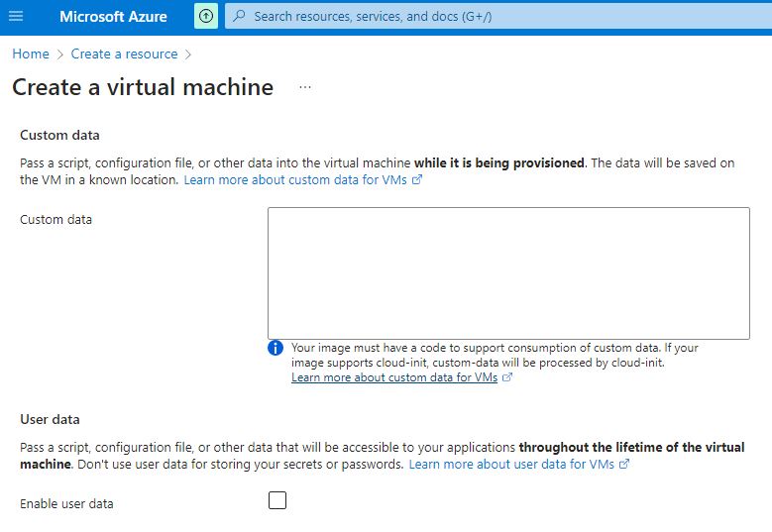Click the blue info icon below Custom data box

coord(276,348)
